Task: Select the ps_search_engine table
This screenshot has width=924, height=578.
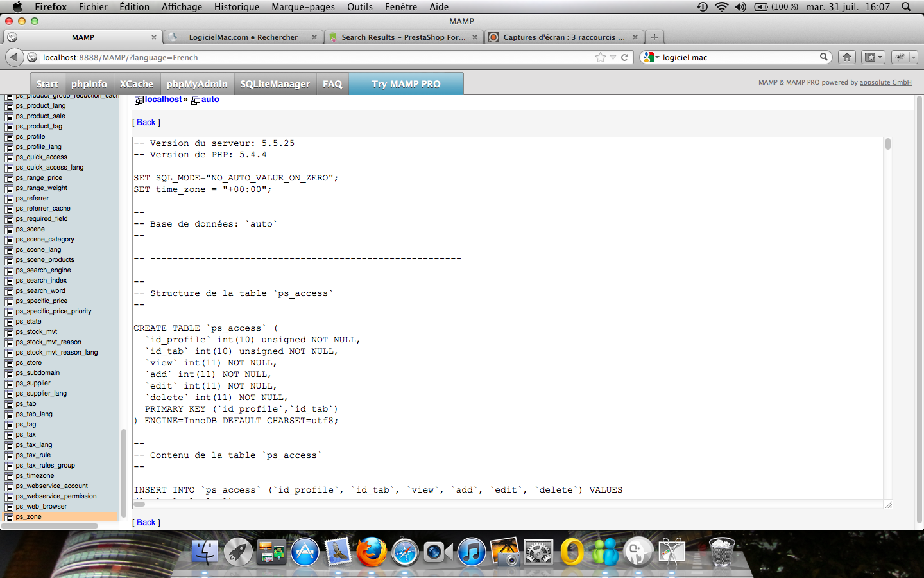Action: 43,270
